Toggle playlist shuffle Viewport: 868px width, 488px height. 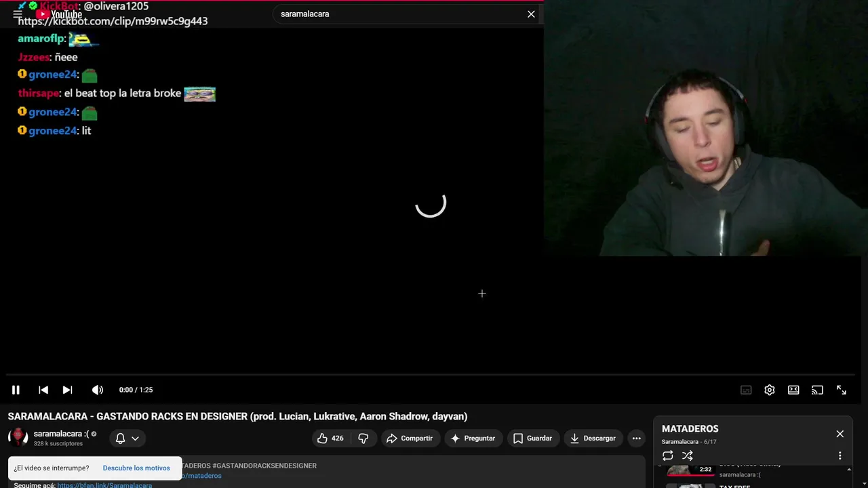(687, 455)
